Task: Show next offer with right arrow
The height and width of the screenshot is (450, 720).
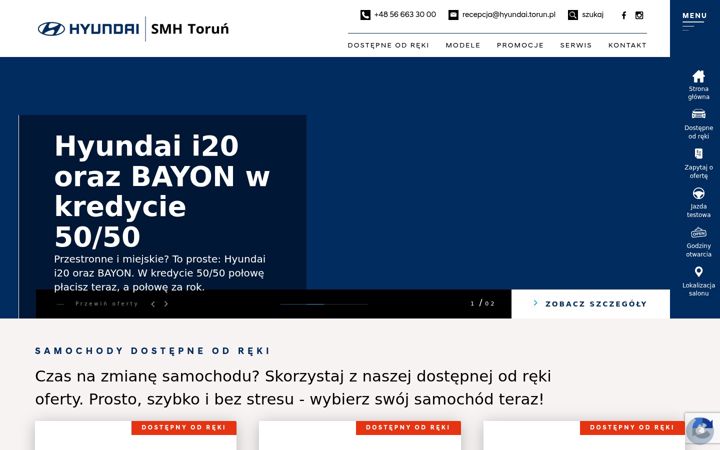Action: pos(166,304)
